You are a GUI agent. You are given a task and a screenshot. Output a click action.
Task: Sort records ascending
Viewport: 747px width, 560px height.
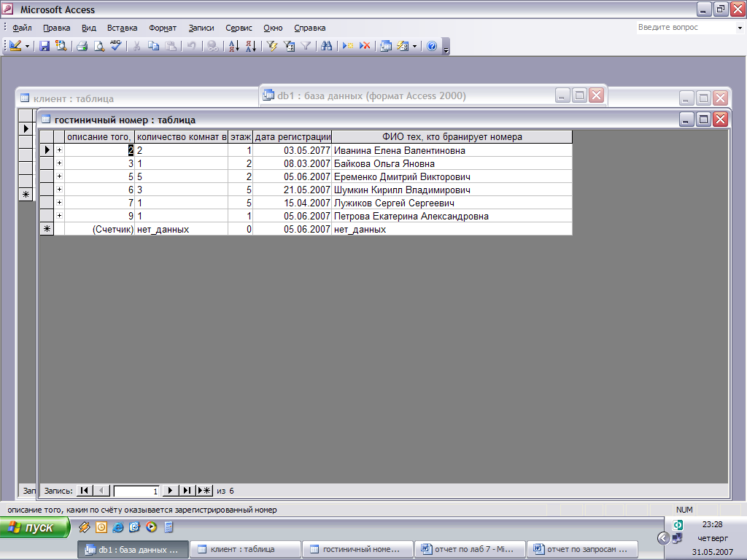click(234, 46)
